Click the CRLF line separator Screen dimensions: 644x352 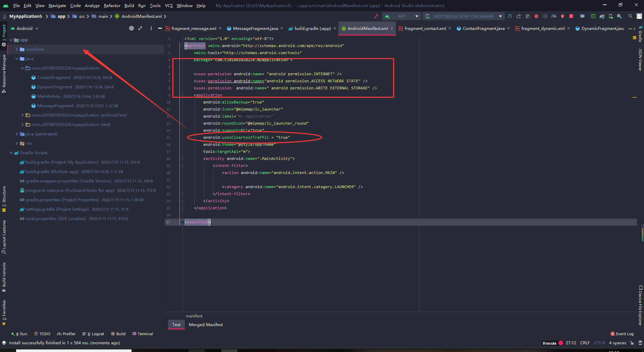(x=585, y=343)
